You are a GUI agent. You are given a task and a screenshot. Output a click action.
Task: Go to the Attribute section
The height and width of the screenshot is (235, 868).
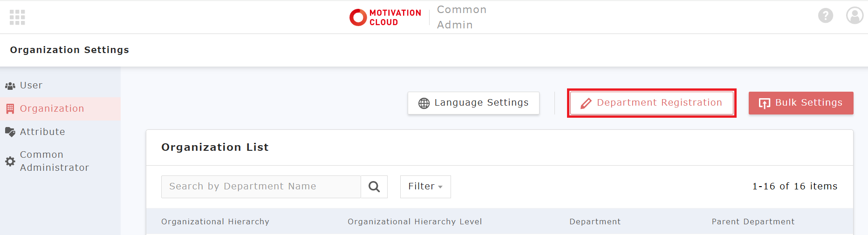(42, 132)
